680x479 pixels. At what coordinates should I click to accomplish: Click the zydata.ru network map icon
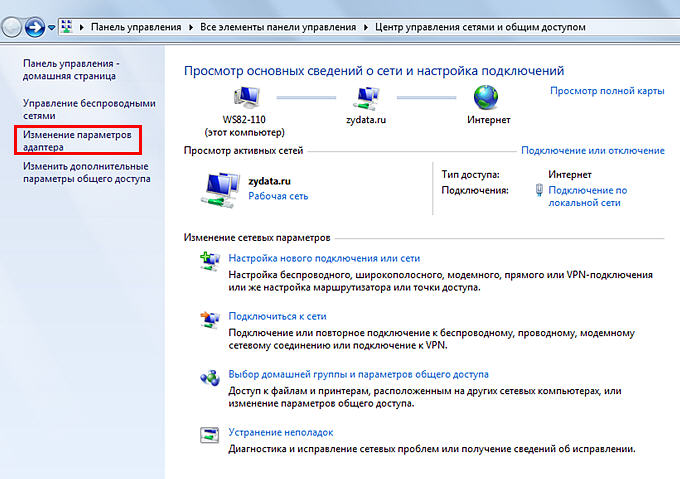[x=366, y=98]
